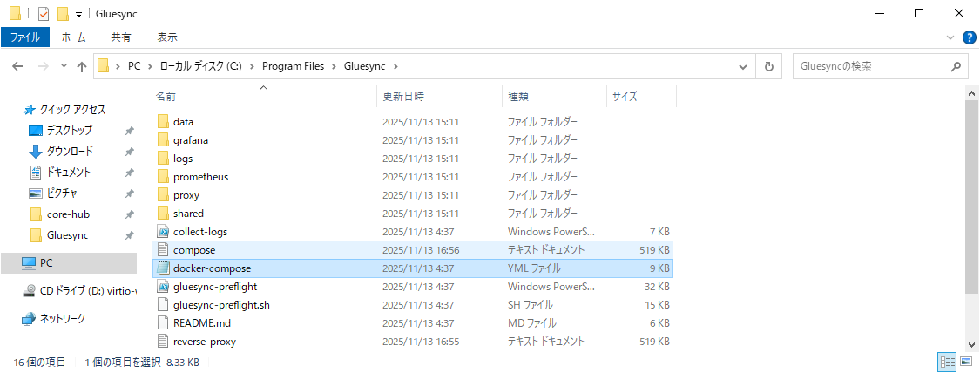Screen dimensions: 980x373
Task: Open the address bar history dropdown
Action: (742, 66)
